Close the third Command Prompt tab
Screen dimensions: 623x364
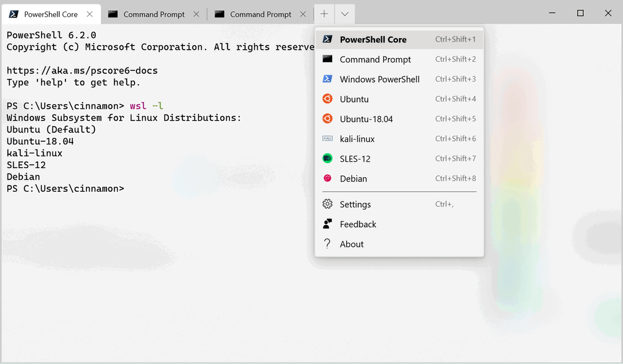303,14
